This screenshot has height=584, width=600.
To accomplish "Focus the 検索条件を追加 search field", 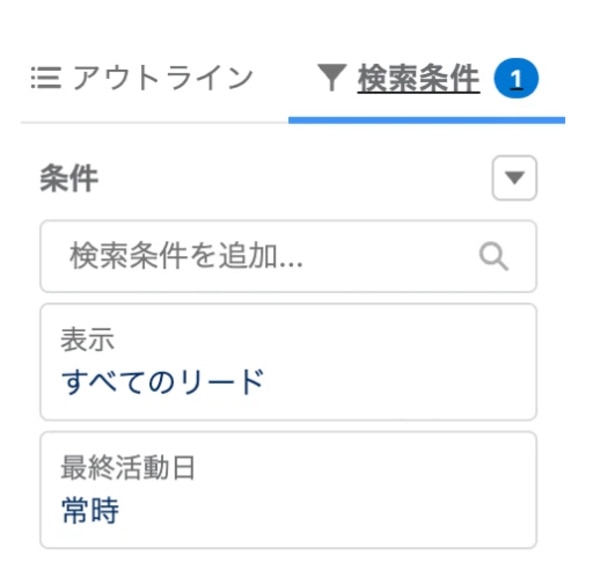I will click(288, 256).
